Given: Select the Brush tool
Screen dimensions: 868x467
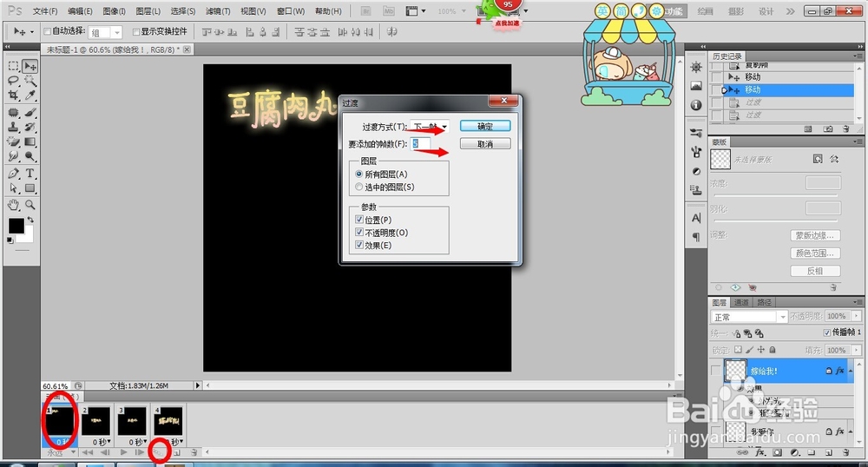Looking at the screenshot, I should 30,112.
